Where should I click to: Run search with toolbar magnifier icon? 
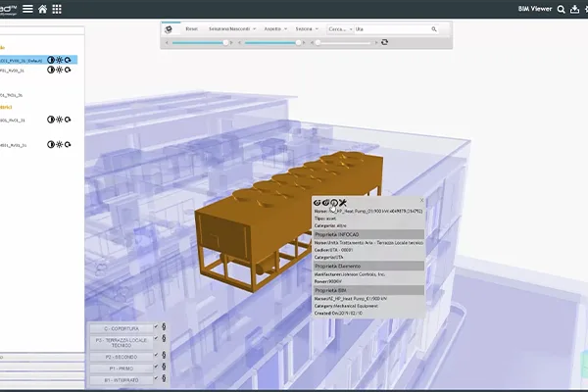434,28
